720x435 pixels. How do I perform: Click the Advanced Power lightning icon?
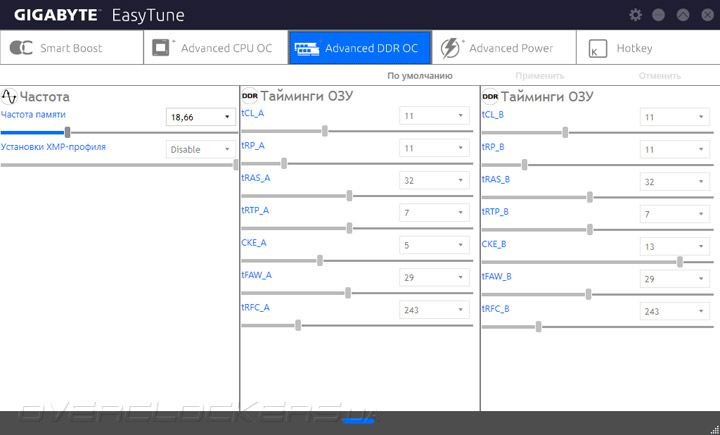click(451, 48)
